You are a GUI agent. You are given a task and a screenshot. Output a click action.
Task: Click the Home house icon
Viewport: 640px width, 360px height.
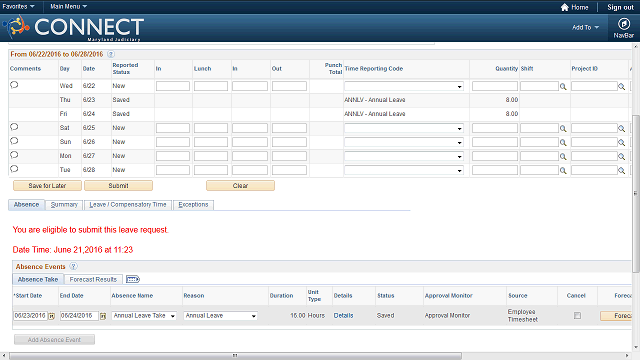[x=564, y=7]
